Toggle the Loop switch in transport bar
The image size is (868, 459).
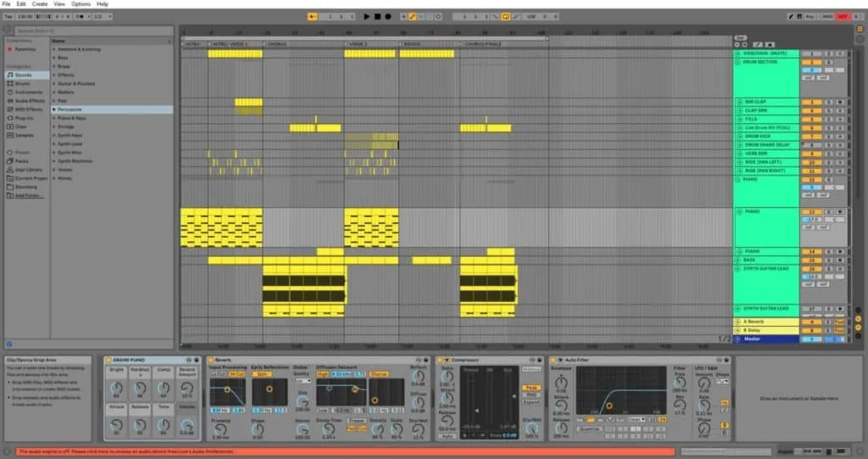(x=505, y=17)
